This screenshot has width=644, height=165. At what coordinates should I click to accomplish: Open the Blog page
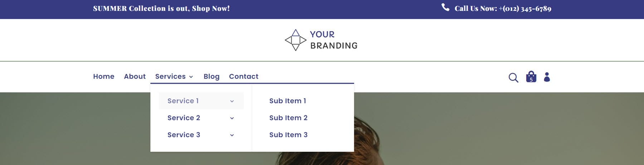(x=211, y=76)
